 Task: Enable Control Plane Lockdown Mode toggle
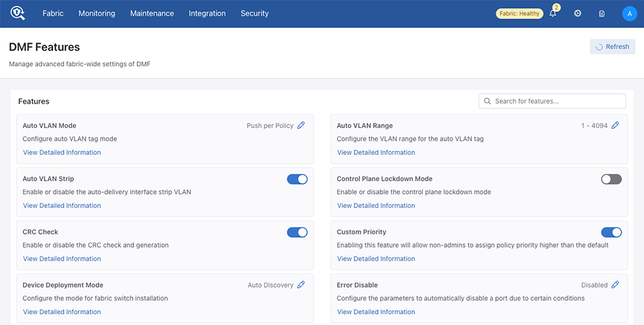pyautogui.click(x=611, y=179)
